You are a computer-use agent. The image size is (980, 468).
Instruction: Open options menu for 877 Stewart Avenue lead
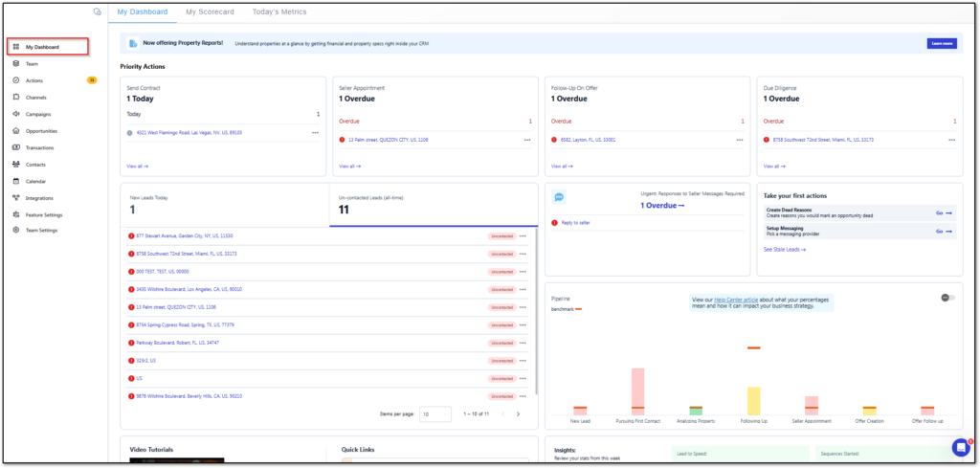(x=523, y=235)
